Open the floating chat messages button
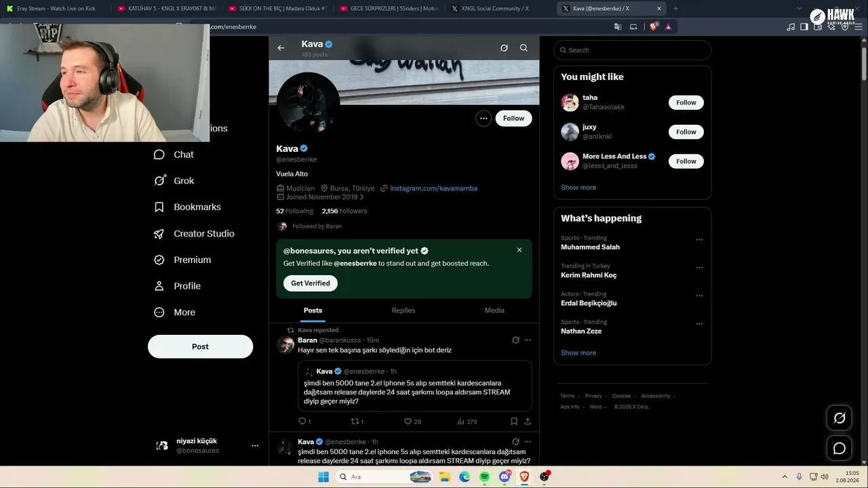This screenshot has height=488, width=868. point(840,448)
